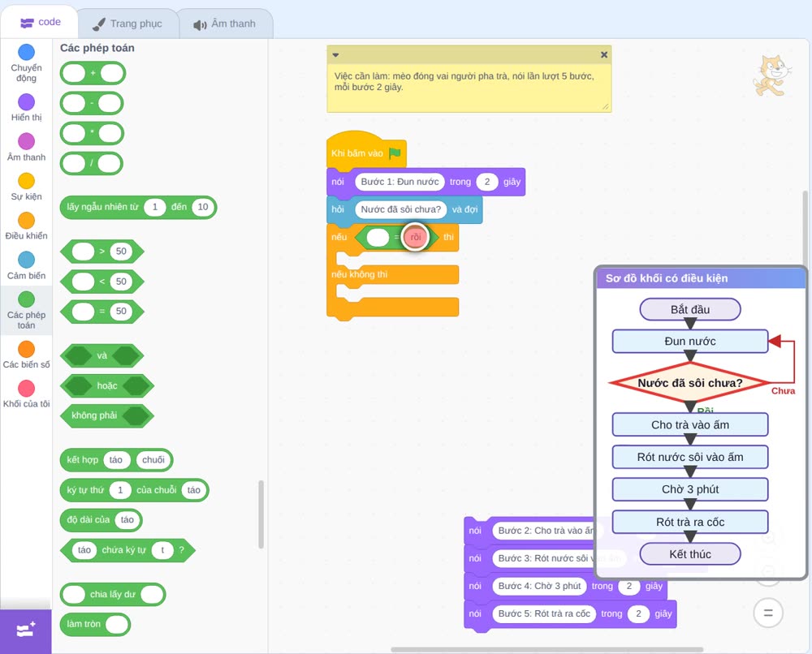This screenshot has width=812, height=654.
Task: Open the Các biến số category
Action: pos(26,355)
